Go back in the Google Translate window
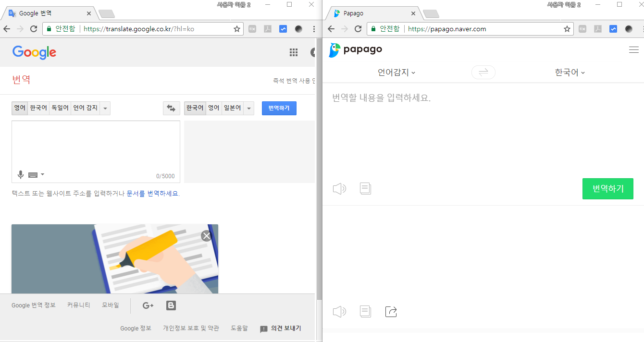 tap(7, 29)
